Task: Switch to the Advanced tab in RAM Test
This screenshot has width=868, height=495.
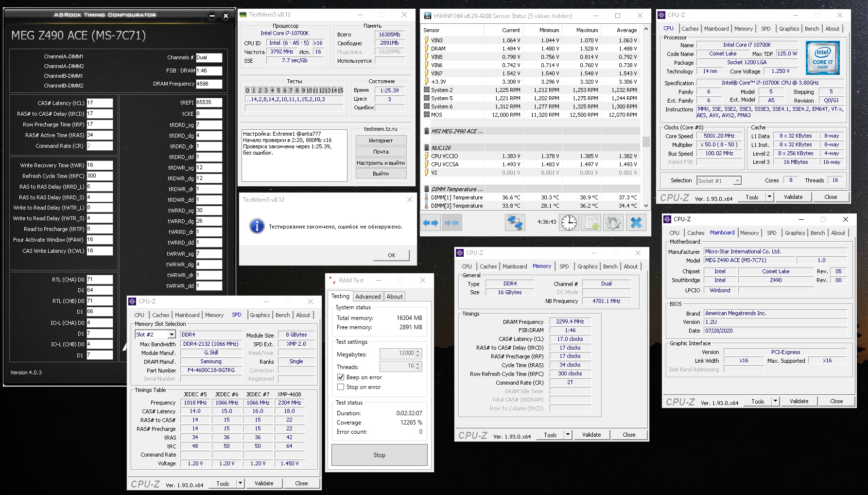Action: pos(368,297)
